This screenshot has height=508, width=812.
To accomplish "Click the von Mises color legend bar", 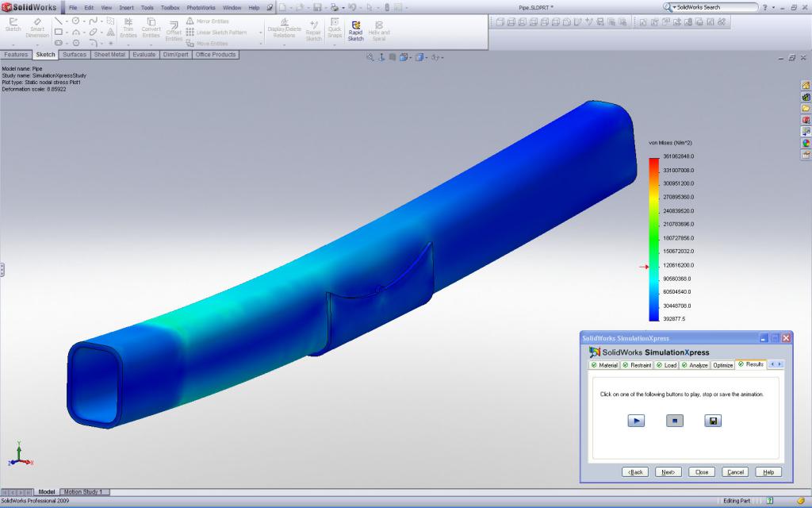I will 654,239.
